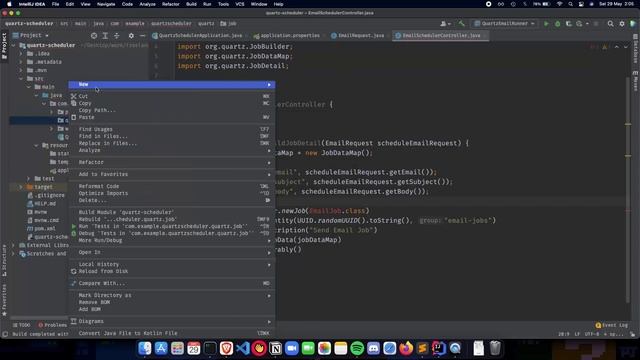Select Cut from the context menu
Screen dimensions: 640x360
coord(171,96)
